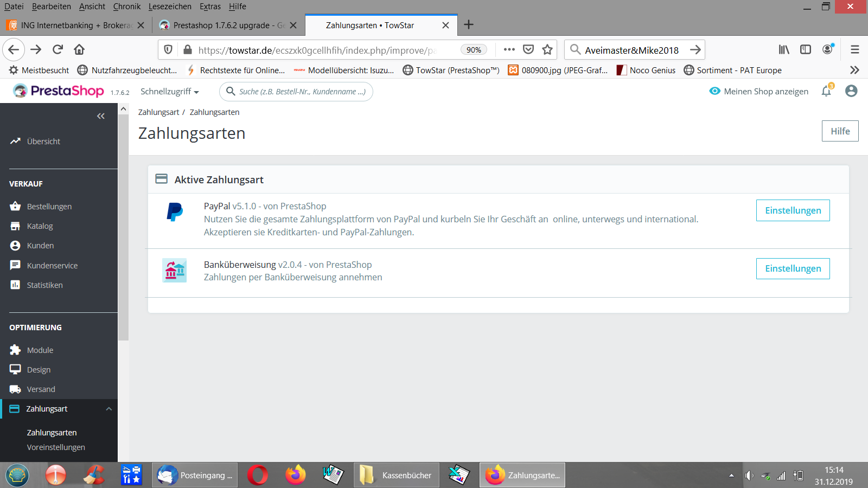Click the 90% zoom level badge
868x488 pixels.
tap(474, 50)
